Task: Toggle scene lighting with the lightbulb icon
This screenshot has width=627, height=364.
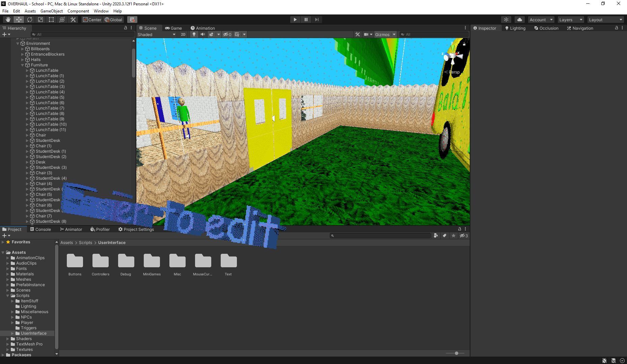Action: pos(194,34)
